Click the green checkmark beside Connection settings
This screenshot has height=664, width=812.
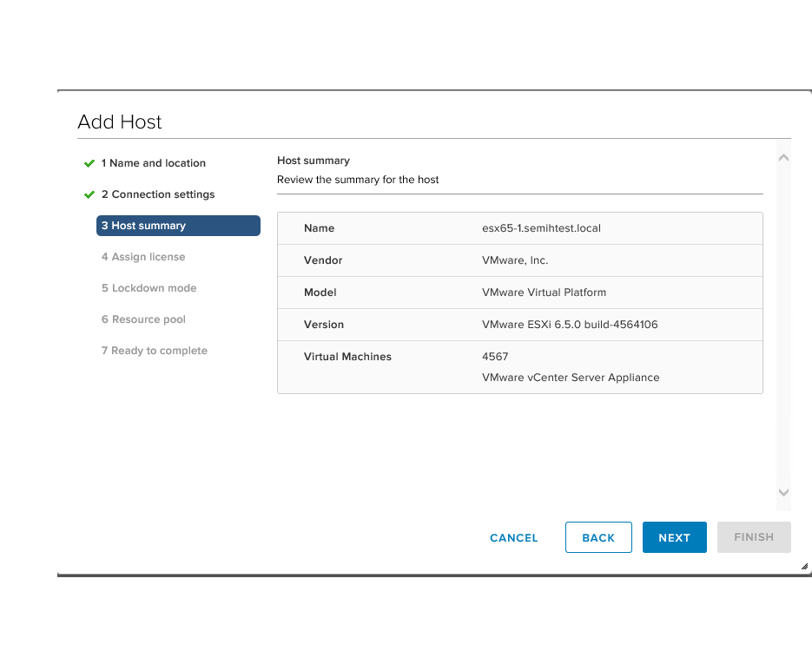tap(89, 194)
